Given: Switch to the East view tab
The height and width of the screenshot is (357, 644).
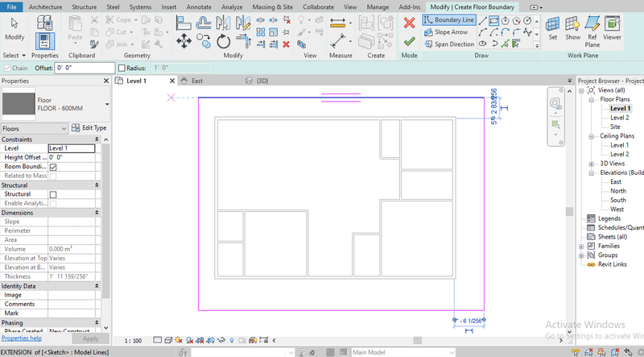Looking at the screenshot, I should tap(196, 81).
